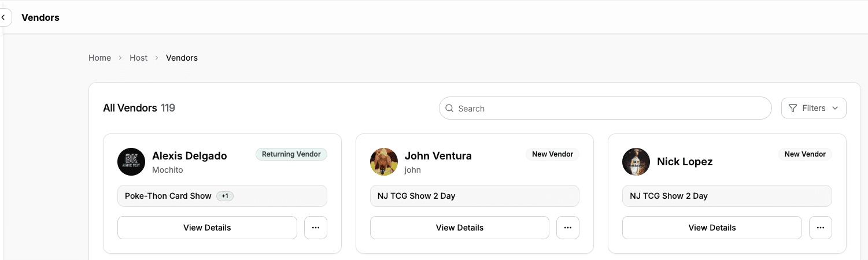The image size is (868, 260).
Task: View Details for Alexis Delgado
Action: click(x=207, y=228)
